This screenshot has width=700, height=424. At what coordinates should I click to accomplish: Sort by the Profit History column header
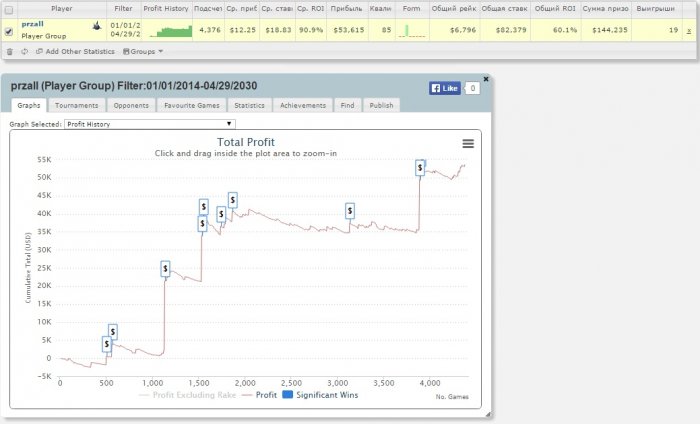(166, 8)
